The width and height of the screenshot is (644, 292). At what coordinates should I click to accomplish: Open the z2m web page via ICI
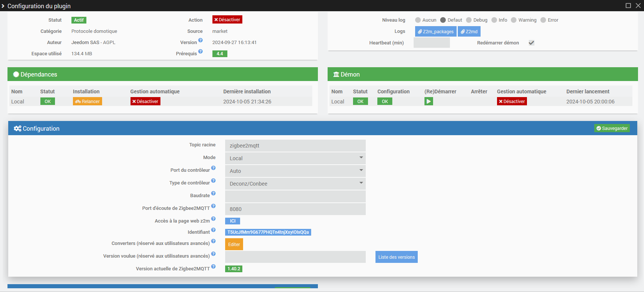233,221
